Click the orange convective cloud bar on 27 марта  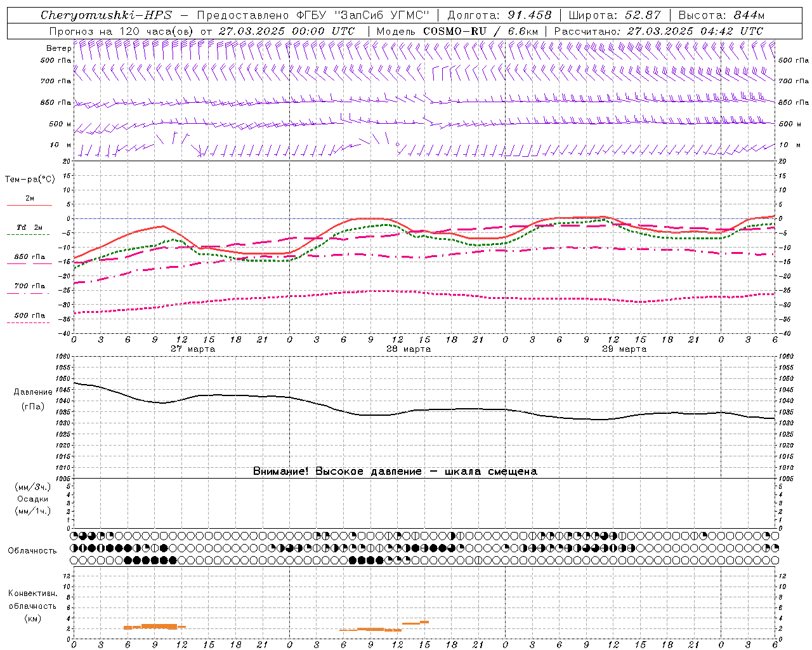pos(155,627)
